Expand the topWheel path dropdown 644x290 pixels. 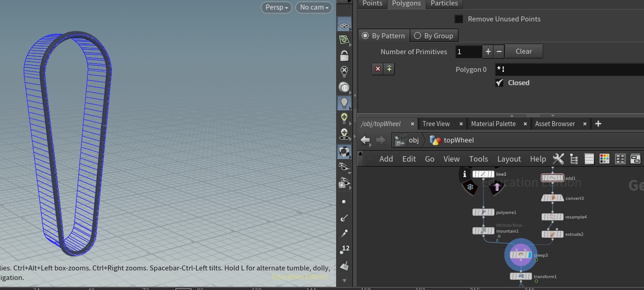(453, 140)
